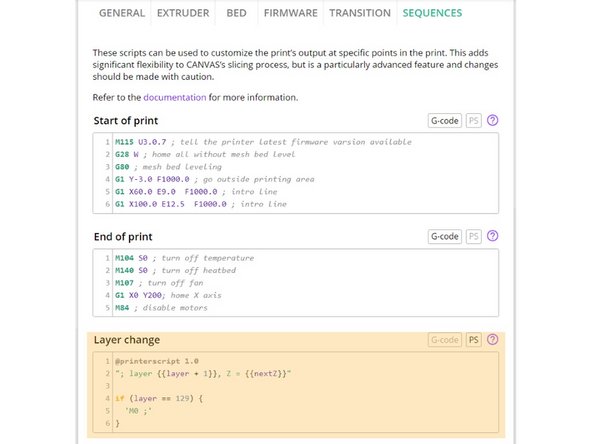This screenshot has width=592, height=444.
Task: Click the closing brace on line 6 of Layer change
Action: point(117,424)
